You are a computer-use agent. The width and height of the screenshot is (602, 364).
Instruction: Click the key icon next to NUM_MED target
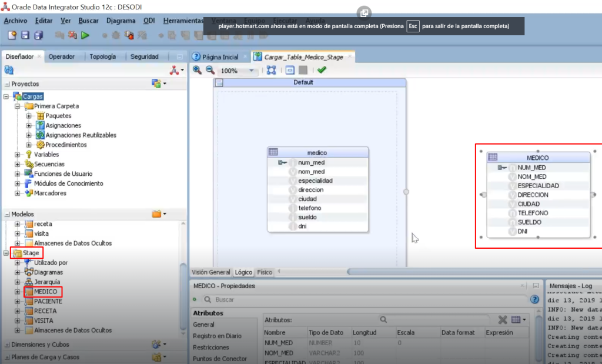click(x=502, y=168)
